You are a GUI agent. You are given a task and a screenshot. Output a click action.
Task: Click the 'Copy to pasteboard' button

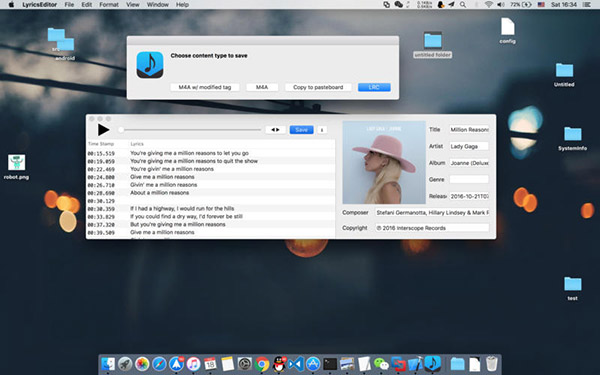pos(318,87)
